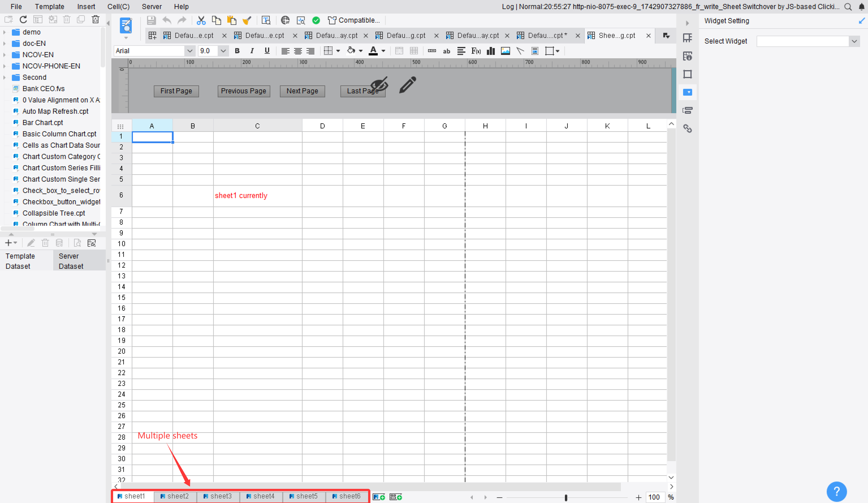868x503 pixels.
Task: Click the zoom slider handle
Action: click(x=566, y=498)
